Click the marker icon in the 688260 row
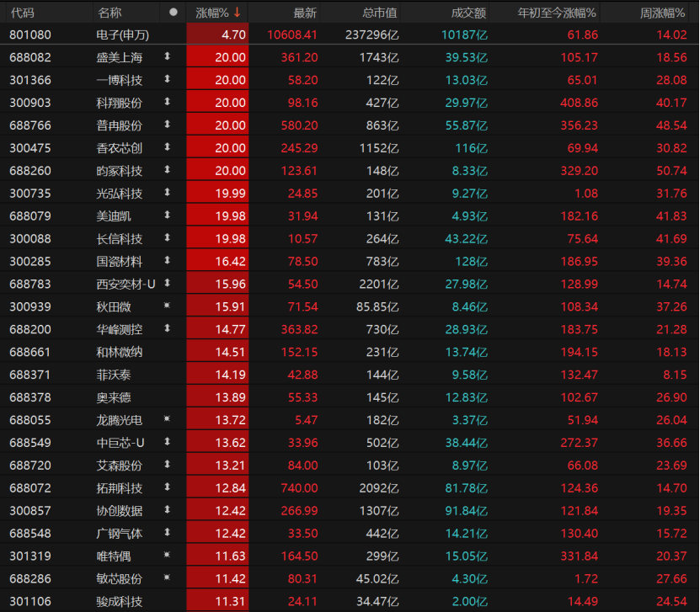700x612 pixels. coord(167,169)
